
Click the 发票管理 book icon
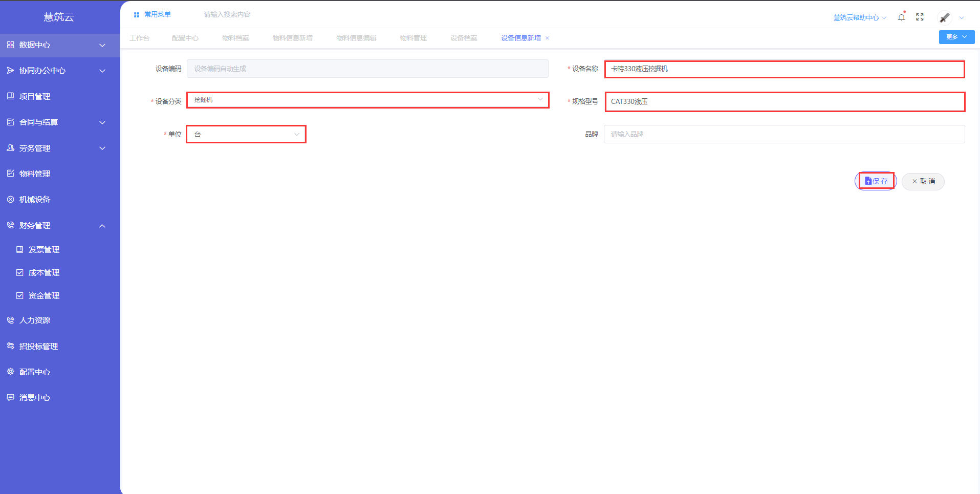click(x=19, y=249)
